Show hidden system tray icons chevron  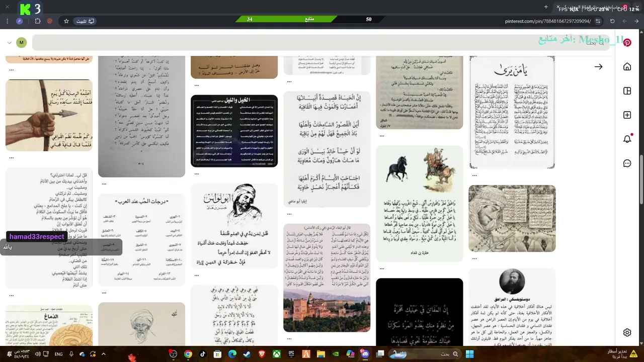coord(104,354)
